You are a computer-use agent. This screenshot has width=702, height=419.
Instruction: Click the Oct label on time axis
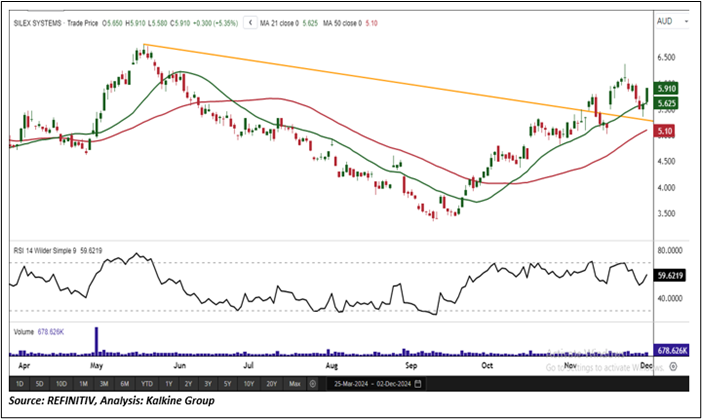pyautogui.click(x=487, y=366)
